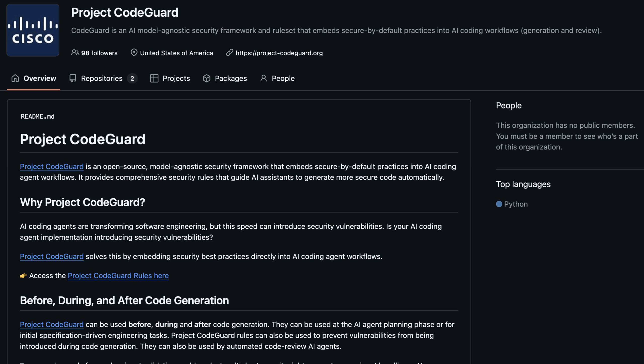Open the Project CodeGuard Rules link
The image size is (644, 364).
pos(118,275)
